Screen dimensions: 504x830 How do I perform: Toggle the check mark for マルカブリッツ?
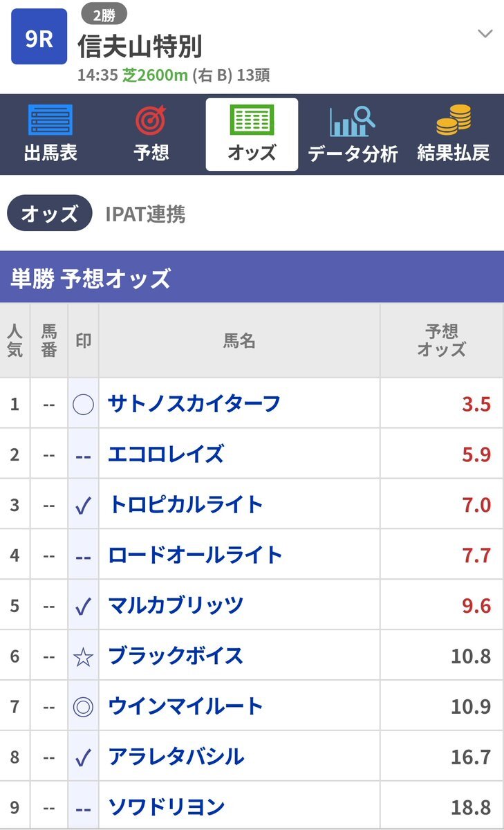tap(83, 605)
